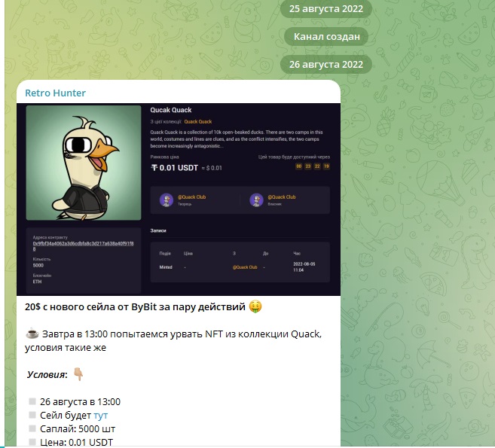
Task: Click the coffee cup emoji before 'Завтра'
Action: tap(32, 334)
